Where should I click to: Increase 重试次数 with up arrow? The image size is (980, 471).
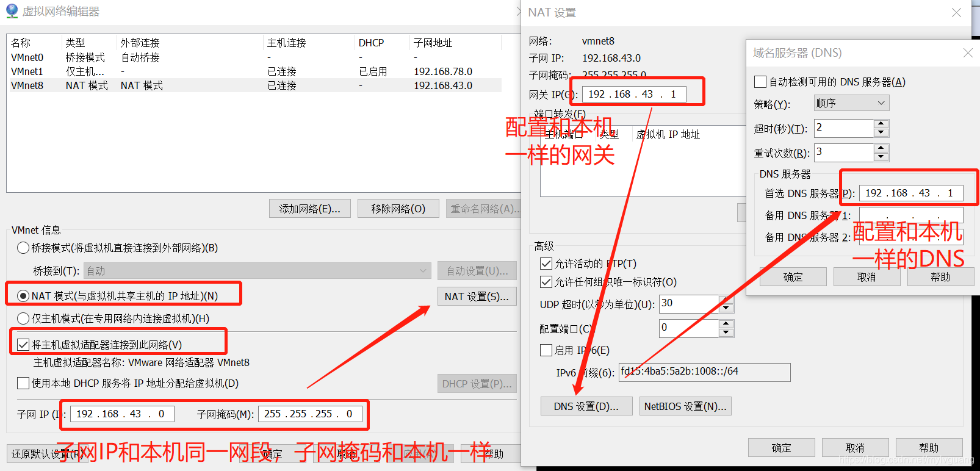tap(881, 148)
